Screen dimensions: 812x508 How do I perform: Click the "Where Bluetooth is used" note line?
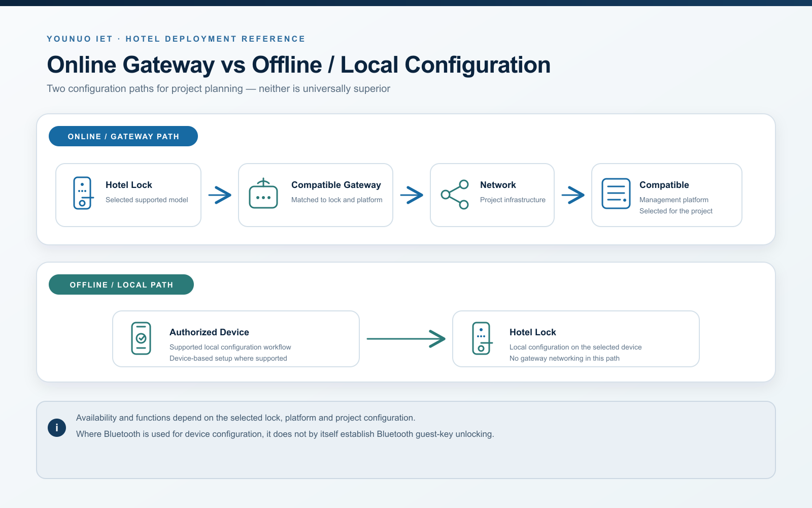click(285, 434)
